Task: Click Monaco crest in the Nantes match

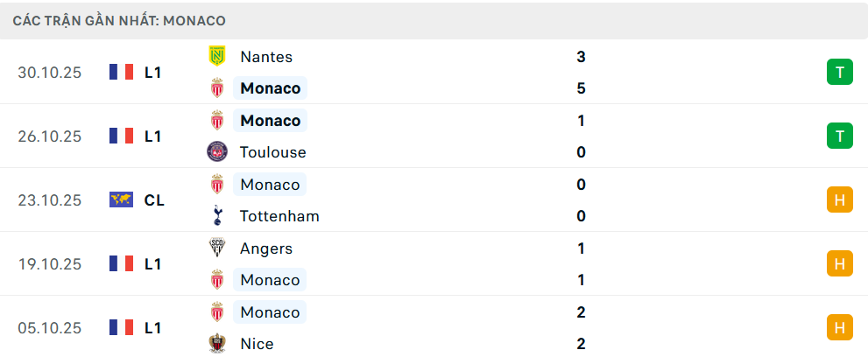Action: pos(216,88)
